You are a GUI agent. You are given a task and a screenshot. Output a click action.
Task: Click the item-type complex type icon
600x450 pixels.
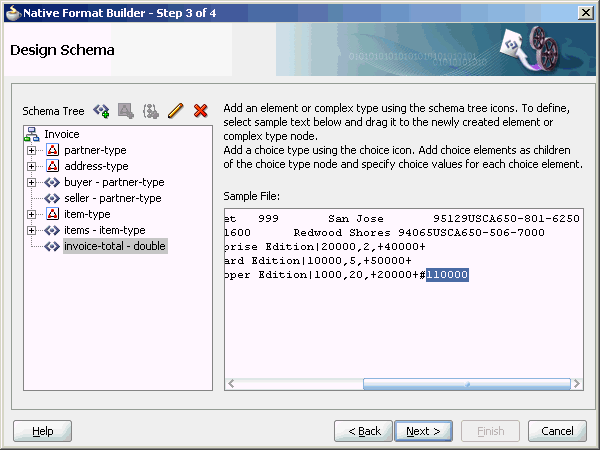pos(52,214)
